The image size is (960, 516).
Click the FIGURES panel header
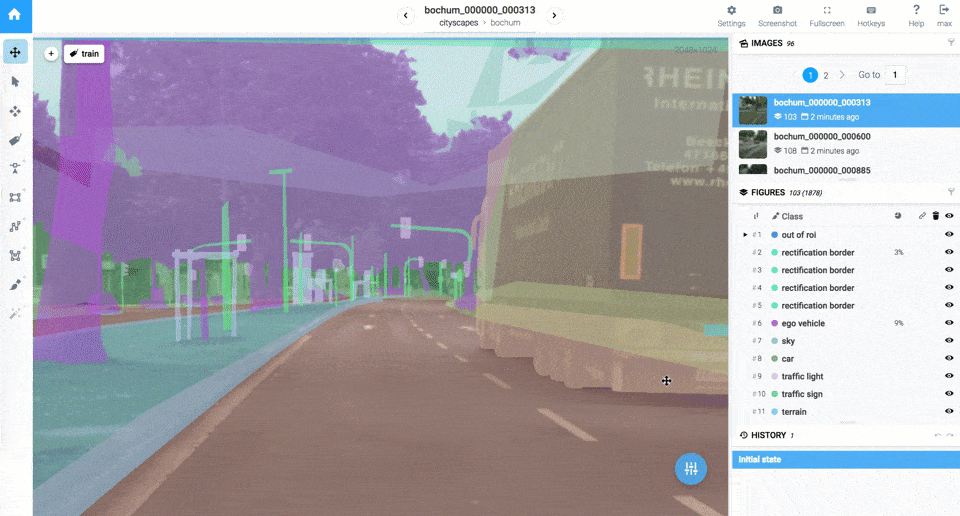(846, 192)
